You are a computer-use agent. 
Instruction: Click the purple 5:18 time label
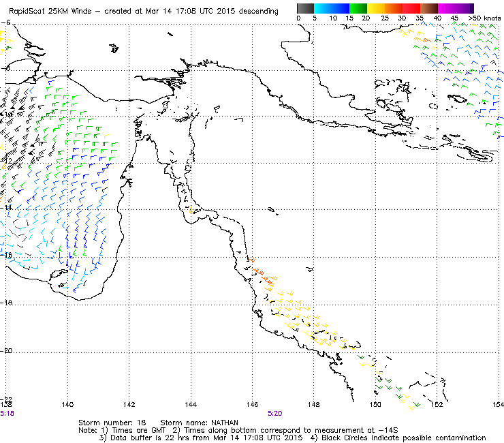point(7,414)
